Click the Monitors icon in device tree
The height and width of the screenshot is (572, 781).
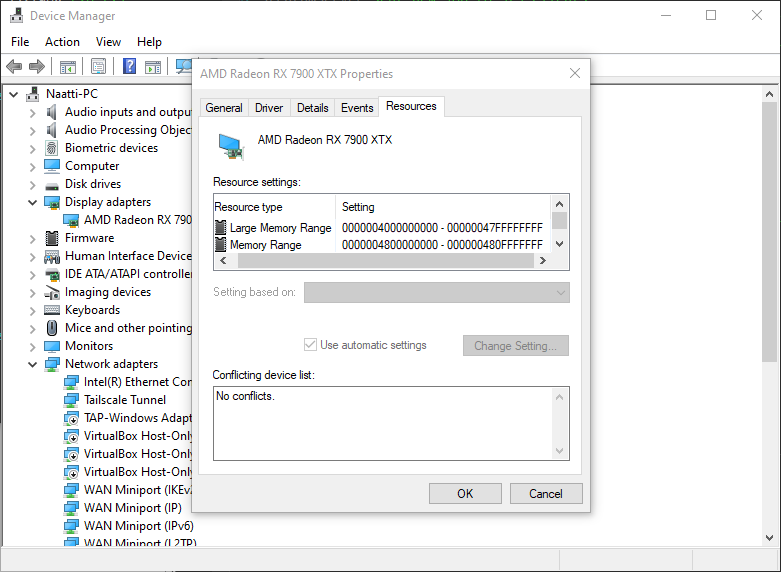coord(52,346)
